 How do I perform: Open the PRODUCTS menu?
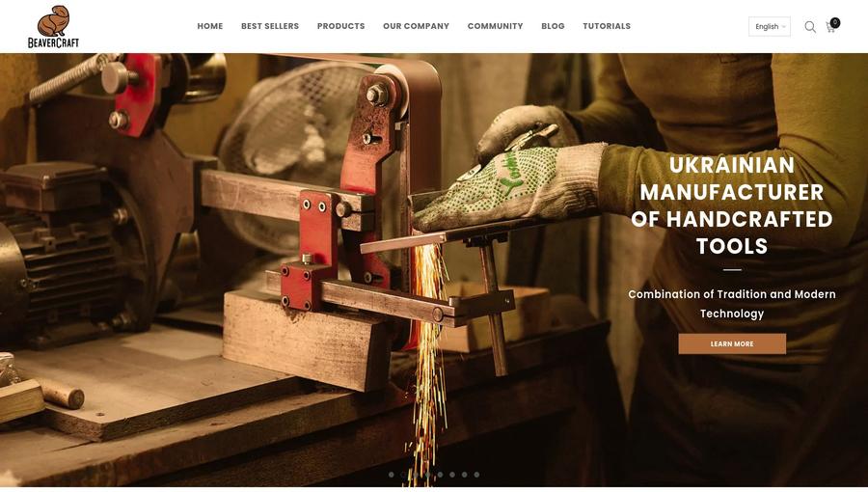click(341, 26)
